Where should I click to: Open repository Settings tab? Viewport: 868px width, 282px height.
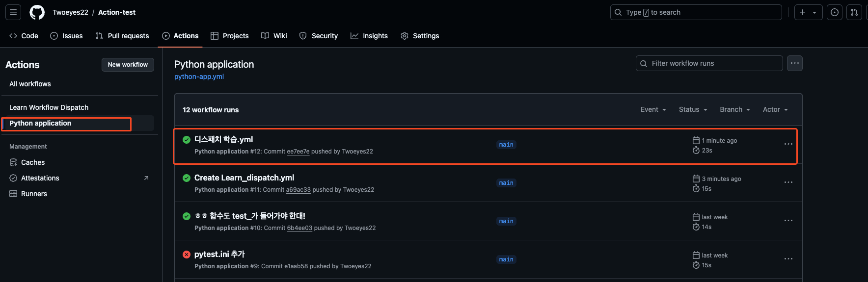tap(420, 36)
